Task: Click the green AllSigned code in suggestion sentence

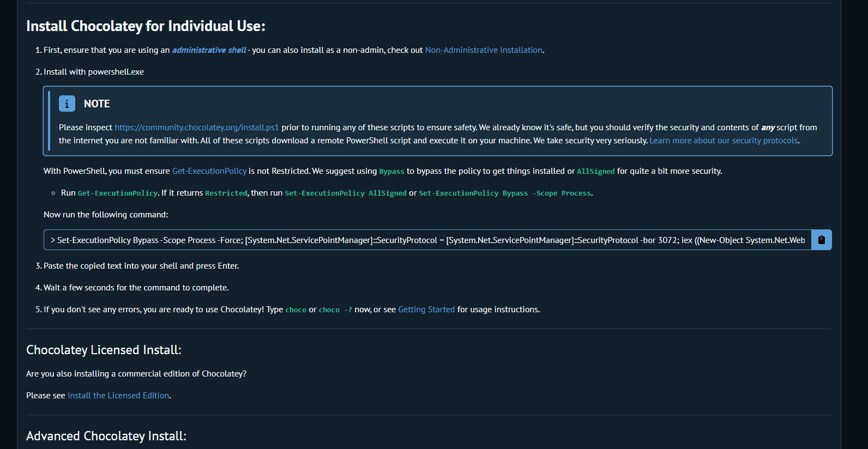Action: tap(596, 172)
